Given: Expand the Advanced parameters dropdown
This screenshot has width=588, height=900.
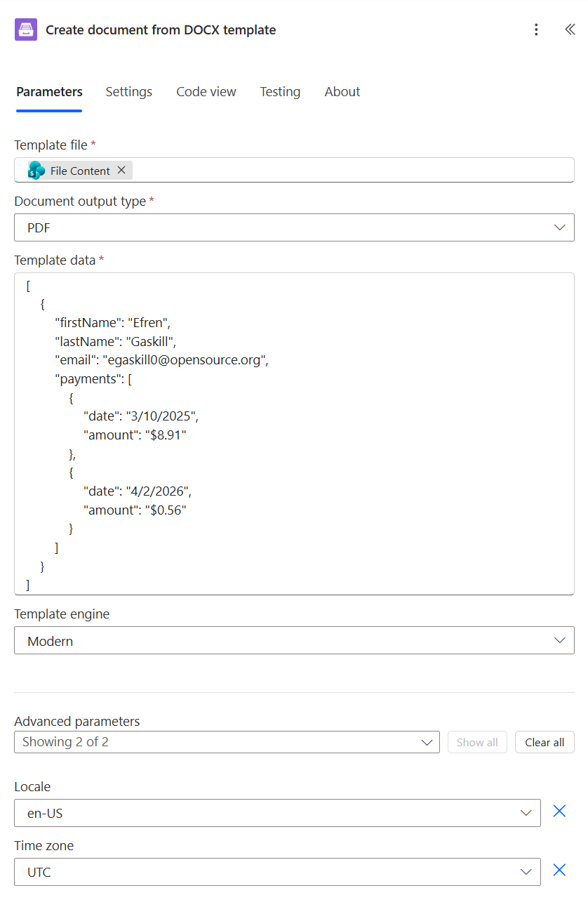Looking at the screenshot, I should (x=426, y=742).
